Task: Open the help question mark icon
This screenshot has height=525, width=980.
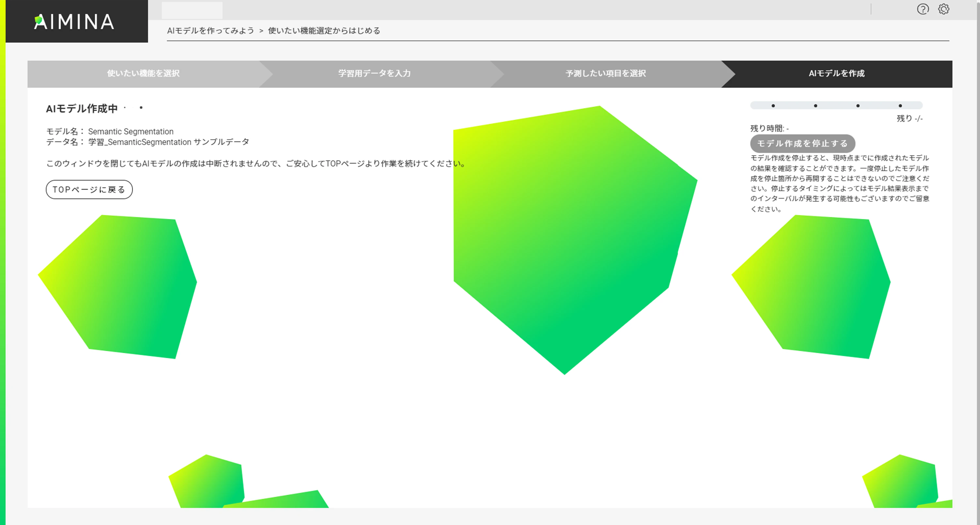Action: (923, 9)
